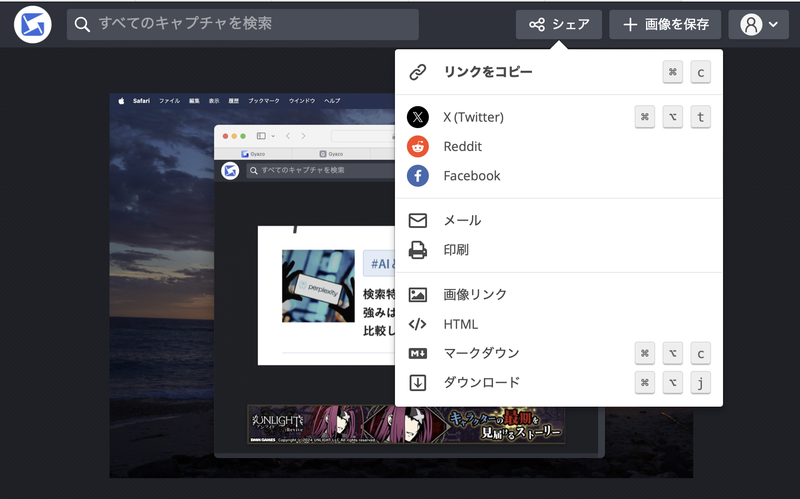Image resolution: width=800 pixels, height=499 pixels.
Task: Click the perplexity thumbnail image
Action: click(318, 286)
